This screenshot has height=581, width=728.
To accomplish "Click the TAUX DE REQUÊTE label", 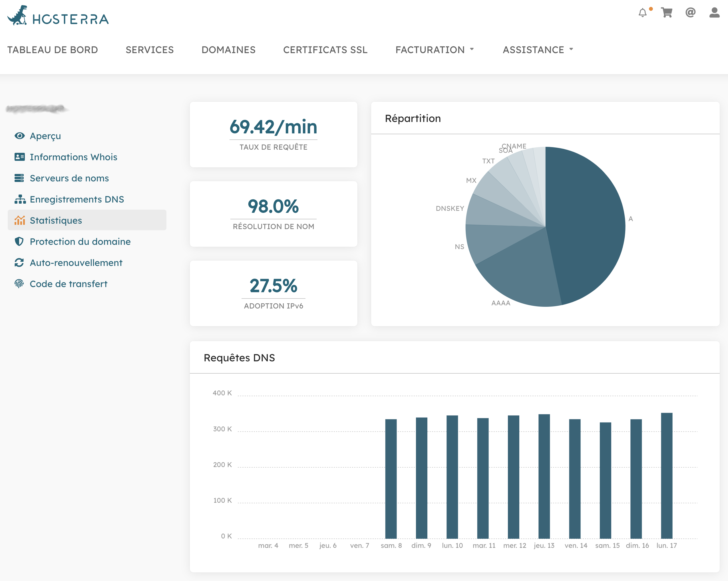I will pyautogui.click(x=273, y=147).
